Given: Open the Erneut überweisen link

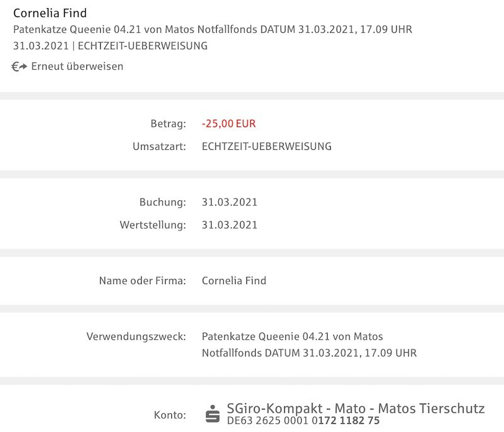Looking at the screenshot, I should (77, 67).
